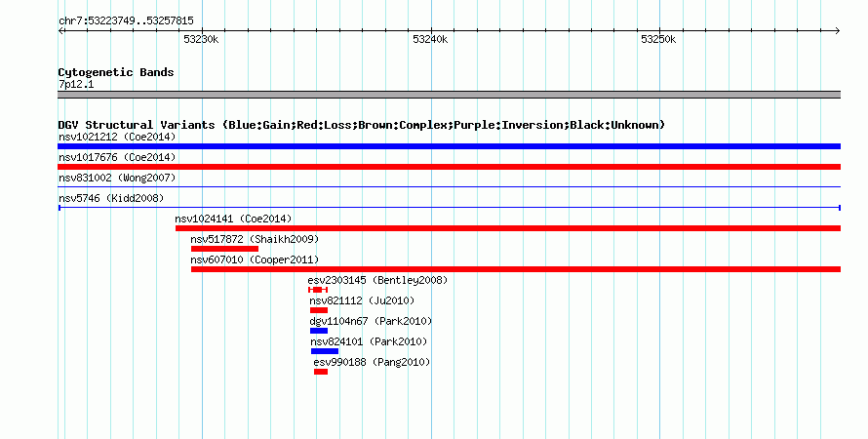Click the Cytogenetic Bands track title
This screenshot has width=868, height=439.
[x=116, y=72]
